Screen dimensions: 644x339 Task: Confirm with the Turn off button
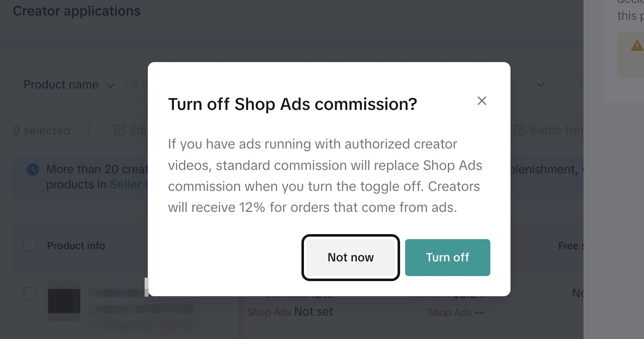(448, 257)
